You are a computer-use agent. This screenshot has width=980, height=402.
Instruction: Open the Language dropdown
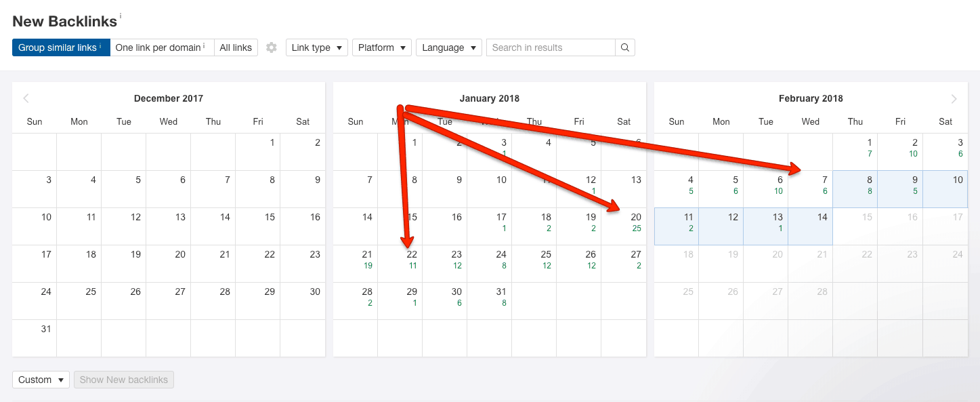click(x=449, y=47)
